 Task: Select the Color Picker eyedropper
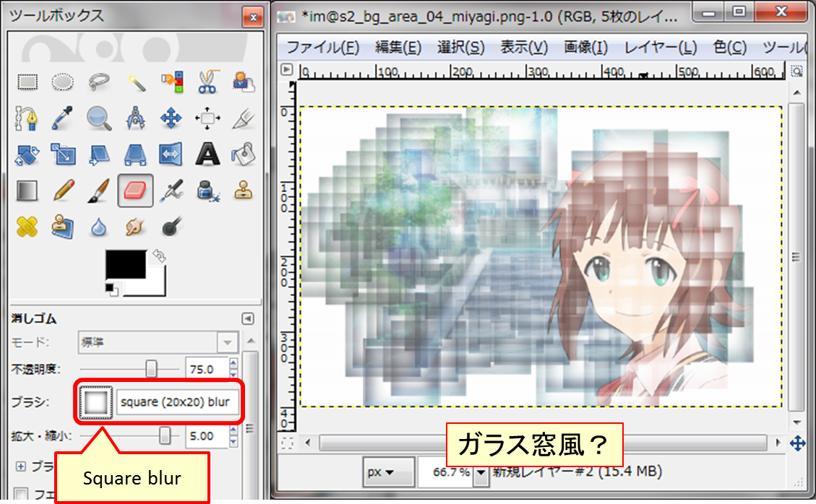point(62,118)
